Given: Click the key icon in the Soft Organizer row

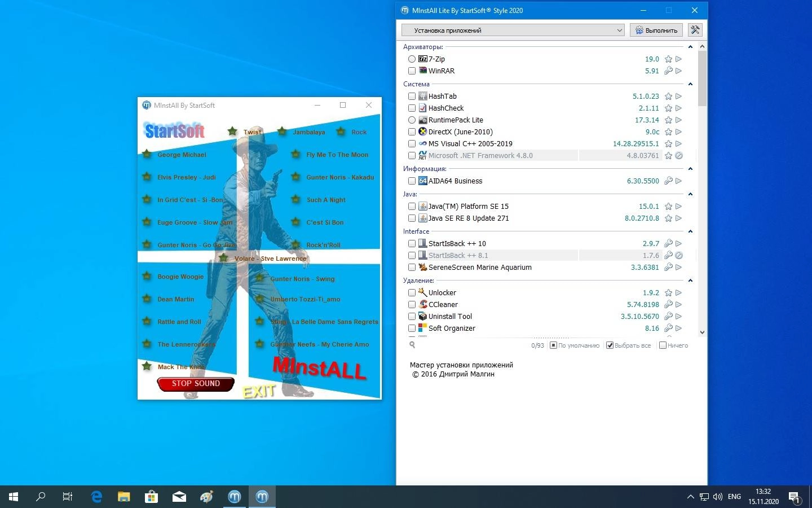Looking at the screenshot, I should [x=668, y=328].
